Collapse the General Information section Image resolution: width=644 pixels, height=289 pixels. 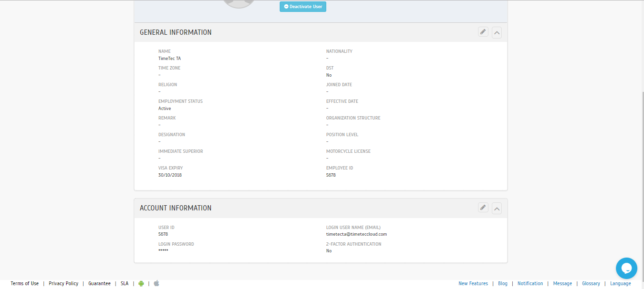click(497, 33)
